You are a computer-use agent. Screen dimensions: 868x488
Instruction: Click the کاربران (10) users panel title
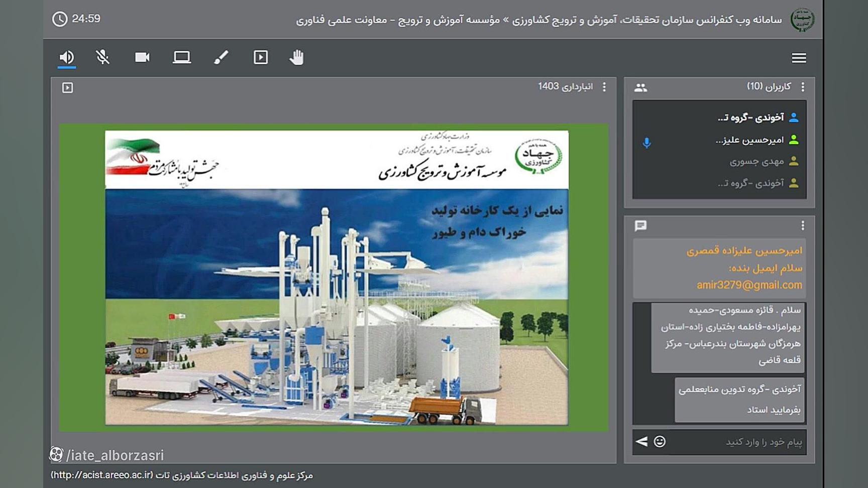769,86
